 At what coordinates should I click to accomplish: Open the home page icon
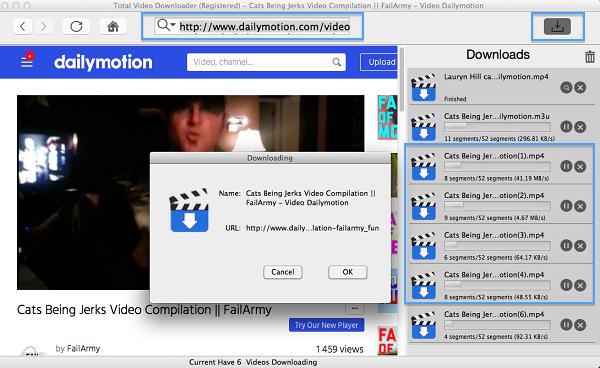click(113, 26)
